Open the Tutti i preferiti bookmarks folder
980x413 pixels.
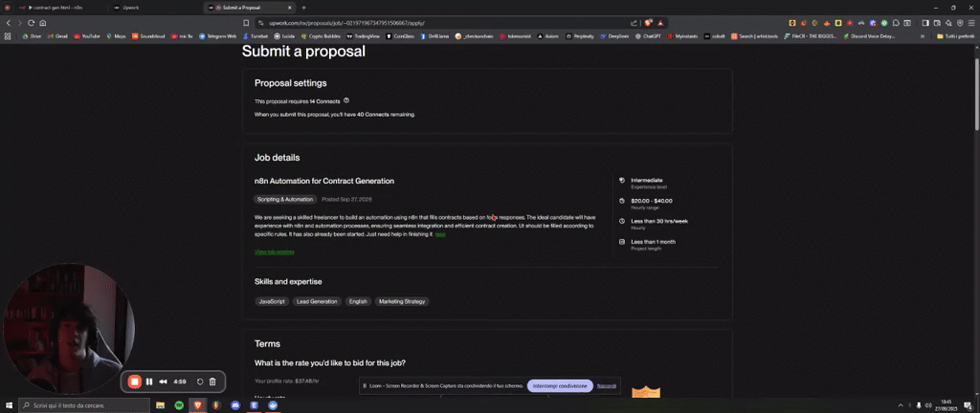956,36
